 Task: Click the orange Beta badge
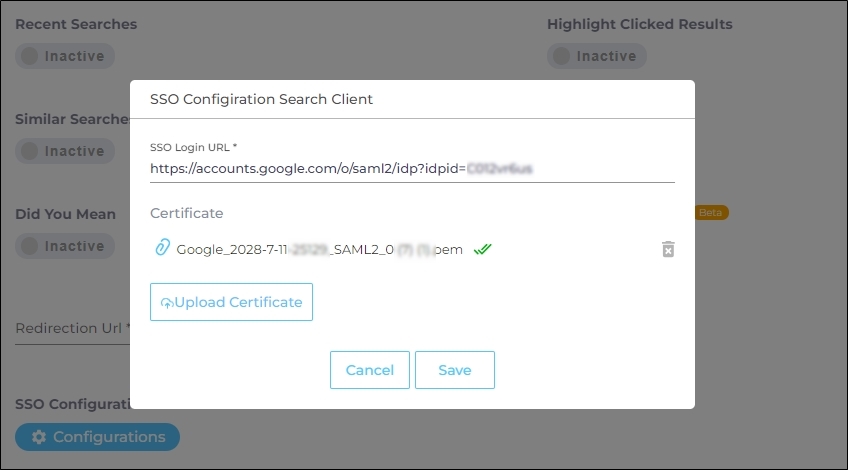point(710,212)
